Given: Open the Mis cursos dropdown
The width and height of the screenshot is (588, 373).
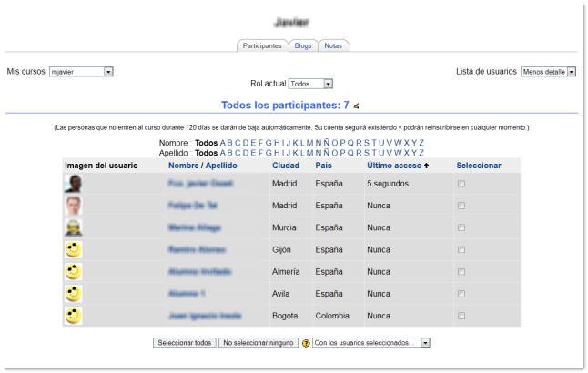Looking at the screenshot, I should coord(80,71).
